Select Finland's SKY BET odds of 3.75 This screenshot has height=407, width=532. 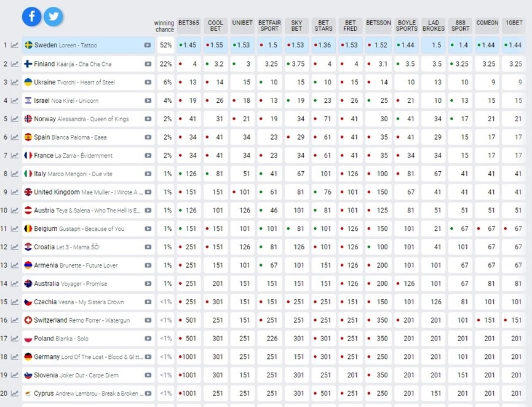296,64
